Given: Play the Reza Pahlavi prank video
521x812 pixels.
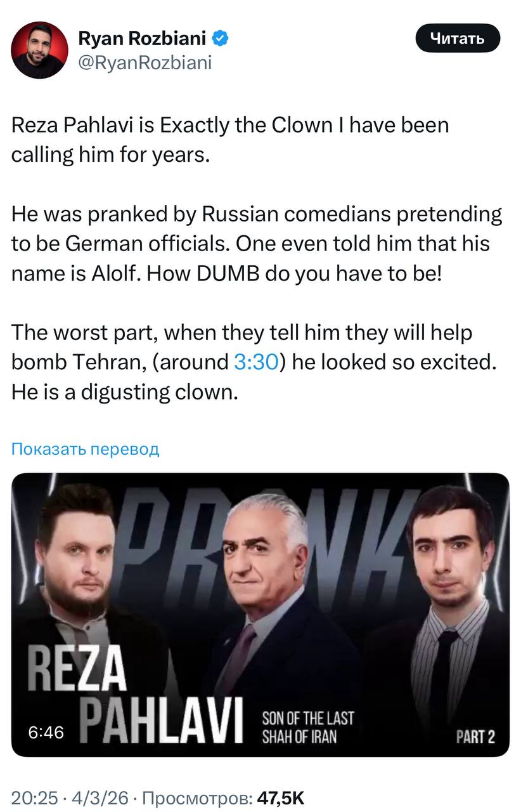Looking at the screenshot, I should pyautogui.click(x=260, y=614).
